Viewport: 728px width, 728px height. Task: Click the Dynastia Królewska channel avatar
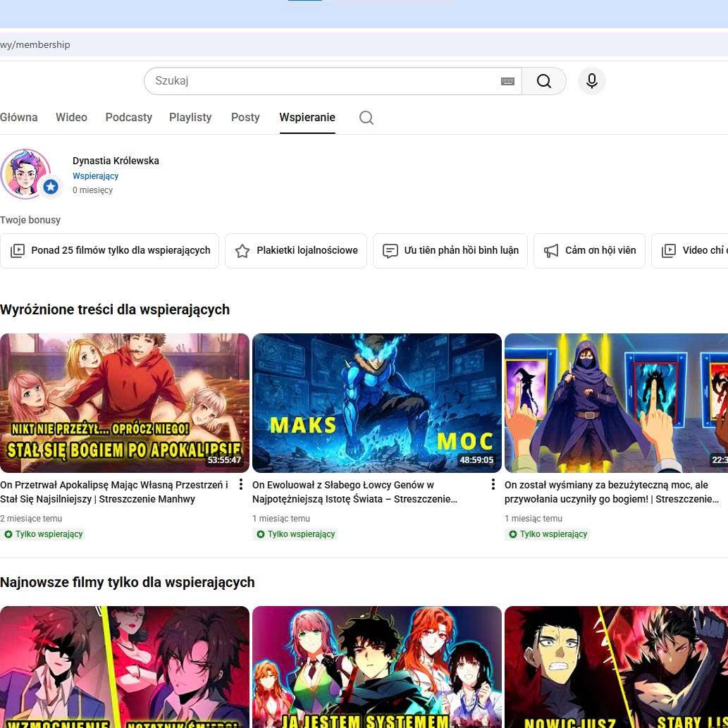coord(25,174)
